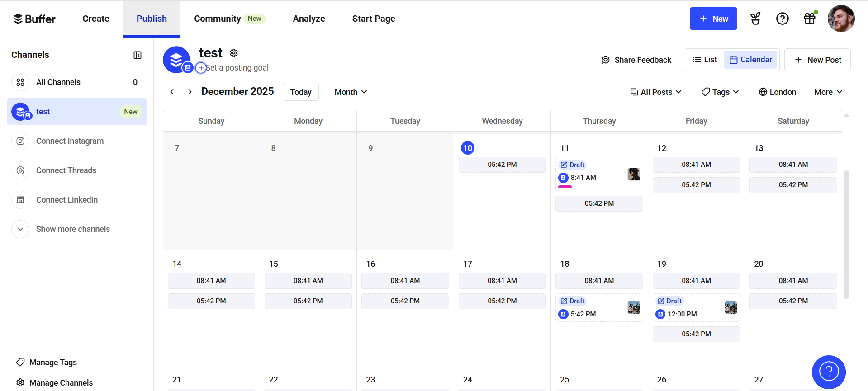Click the 05:42 PM slot on December 17
The width and height of the screenshot is (868, 391).
(502, 301)
